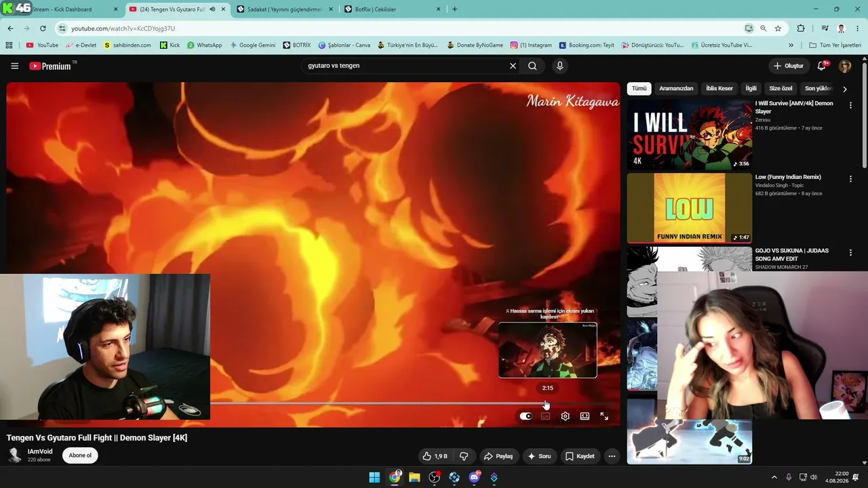Open the YouTube guide hamburger menu
Screen dimensions: 868x488
point(14,66)
